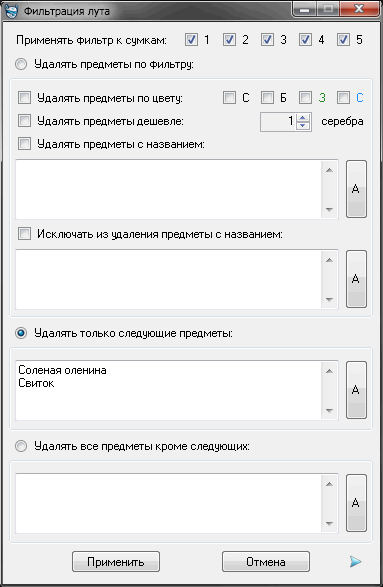Enable 'Удалять предметы дешевле' option
This screenshot has width=383, height=587.
[24, 121]
